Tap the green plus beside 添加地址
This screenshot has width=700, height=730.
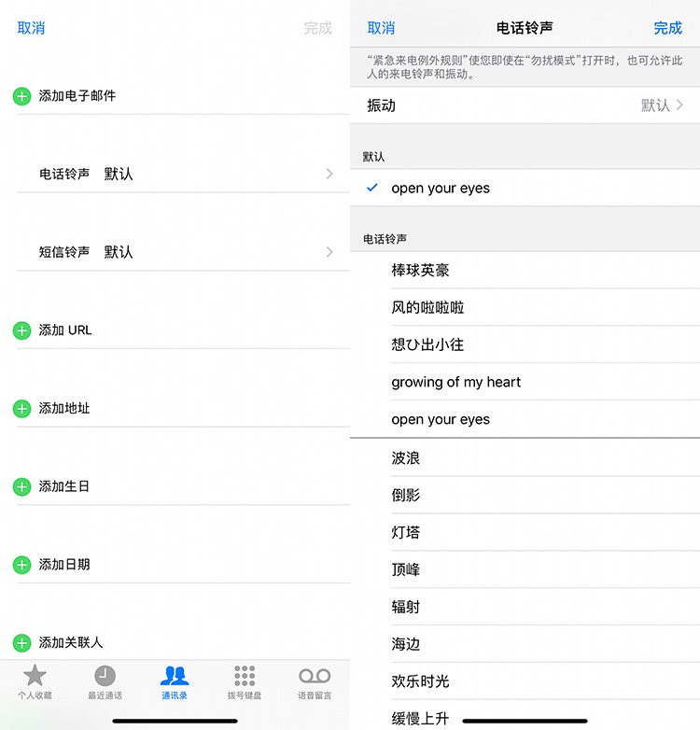click(x=21, y=409)
